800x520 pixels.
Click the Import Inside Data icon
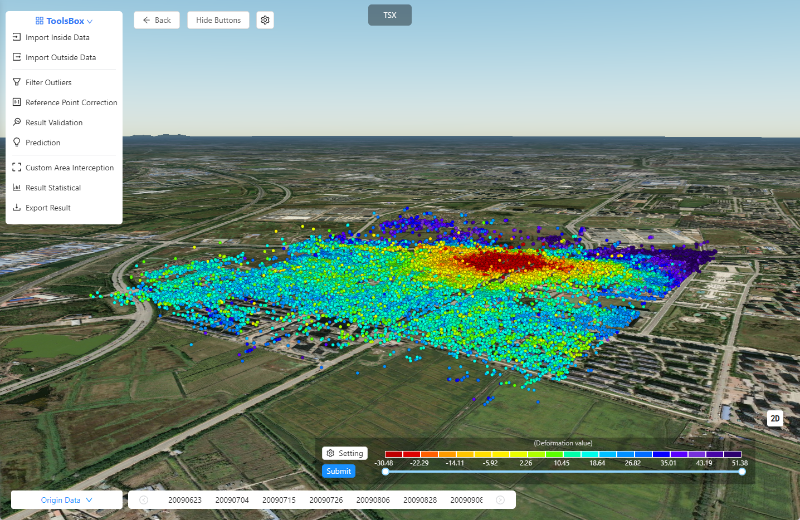coord(17,37)
